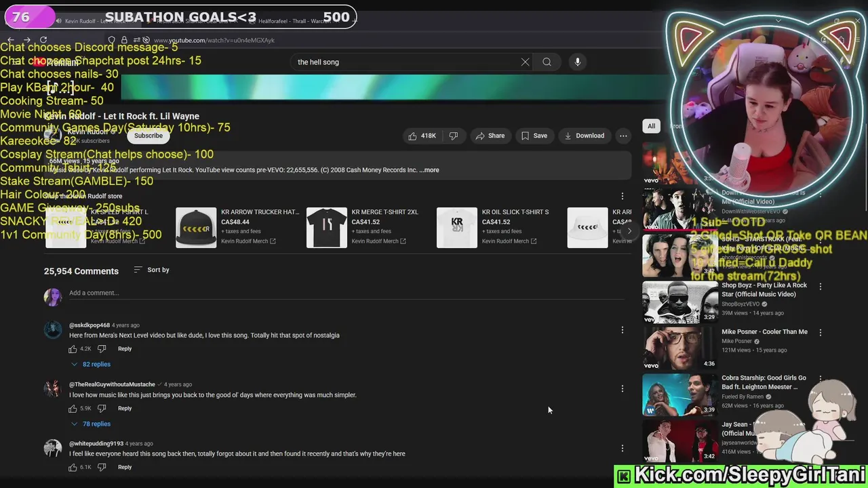Go forward with browser forward arrow
The width and height of the screenshot is (868, 488).
(27, 40)
